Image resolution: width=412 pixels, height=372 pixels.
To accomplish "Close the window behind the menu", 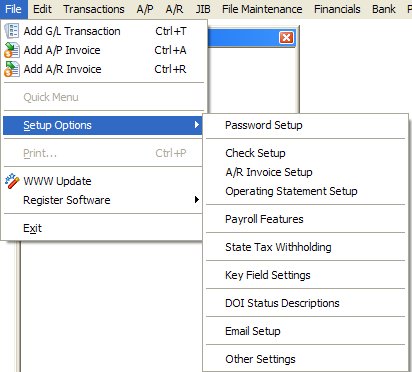I will coord(286,37).
